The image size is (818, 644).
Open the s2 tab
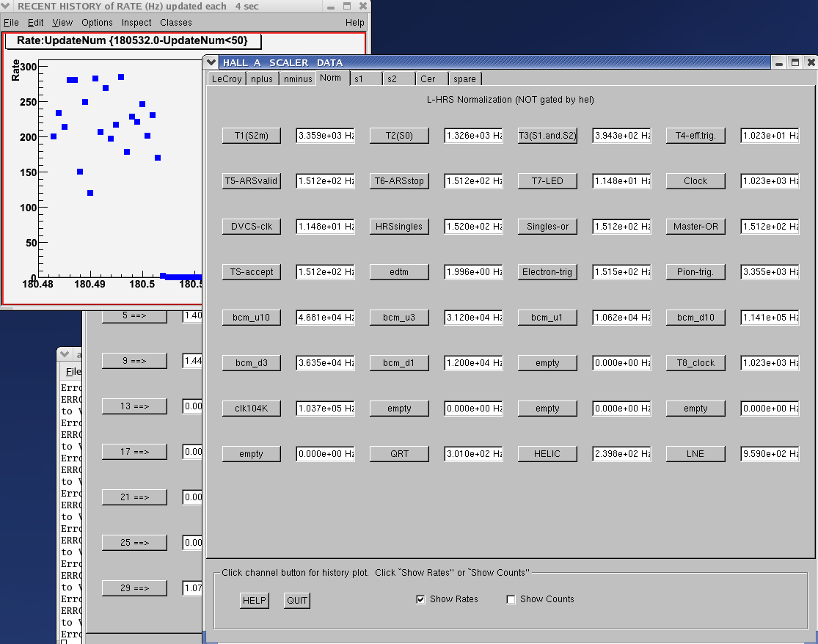coord(398,78)
